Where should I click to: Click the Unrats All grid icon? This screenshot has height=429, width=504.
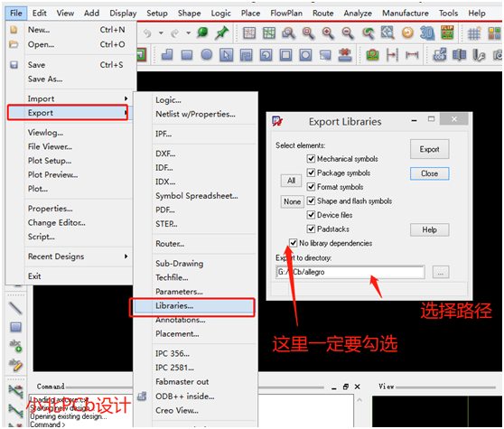[x=249, y=33]
